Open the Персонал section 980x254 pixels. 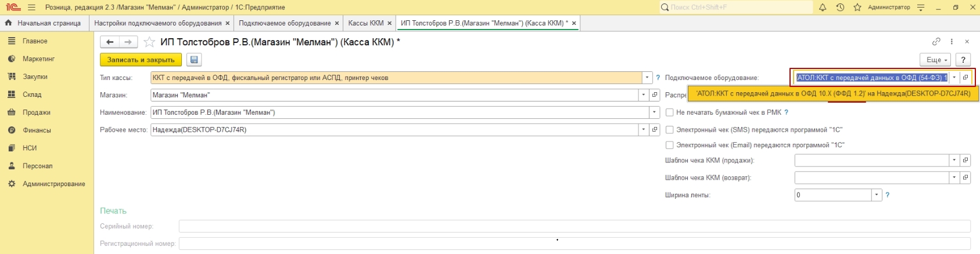coord(38,166)
